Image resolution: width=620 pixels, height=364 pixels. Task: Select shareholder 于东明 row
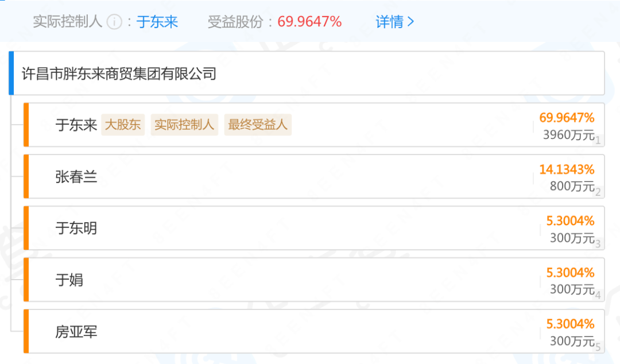pyautogui.click(x=314, y=228)
